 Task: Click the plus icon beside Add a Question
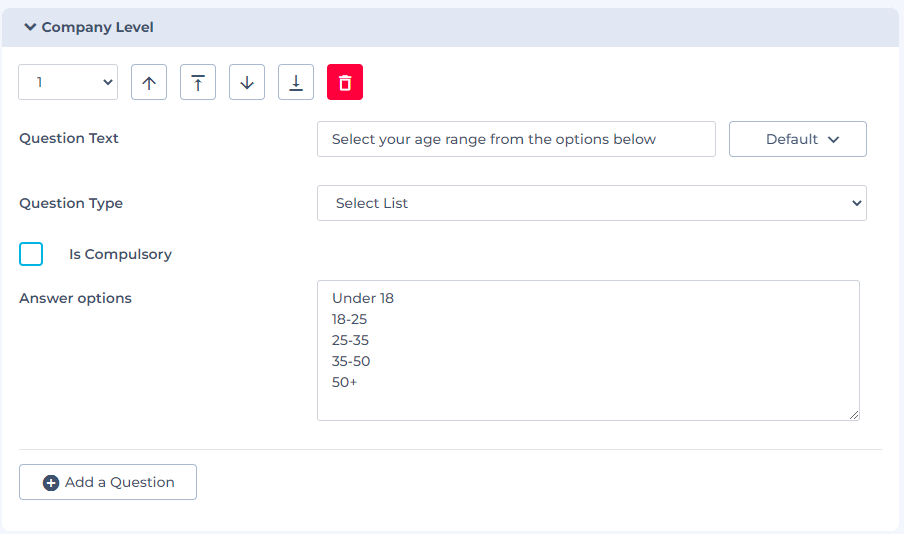[51, 483]
